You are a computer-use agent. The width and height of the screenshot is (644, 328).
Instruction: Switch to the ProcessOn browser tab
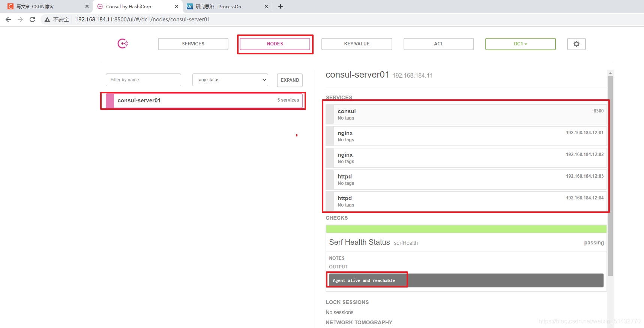click(x=227, y=6)
